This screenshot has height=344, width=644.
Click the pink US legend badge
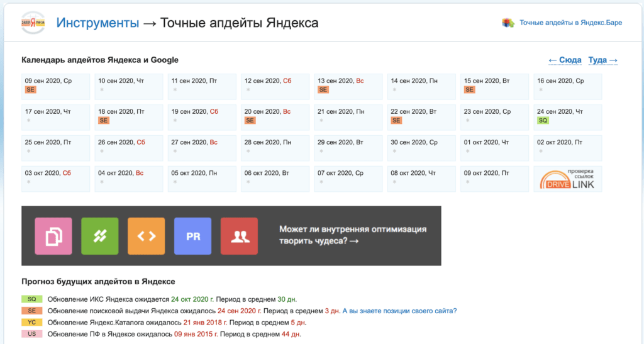[x=31, y=334]
